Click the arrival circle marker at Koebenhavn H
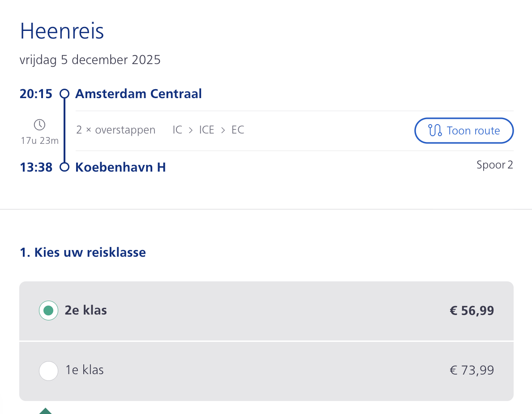 pyautogui.click(x=64, y=167)
